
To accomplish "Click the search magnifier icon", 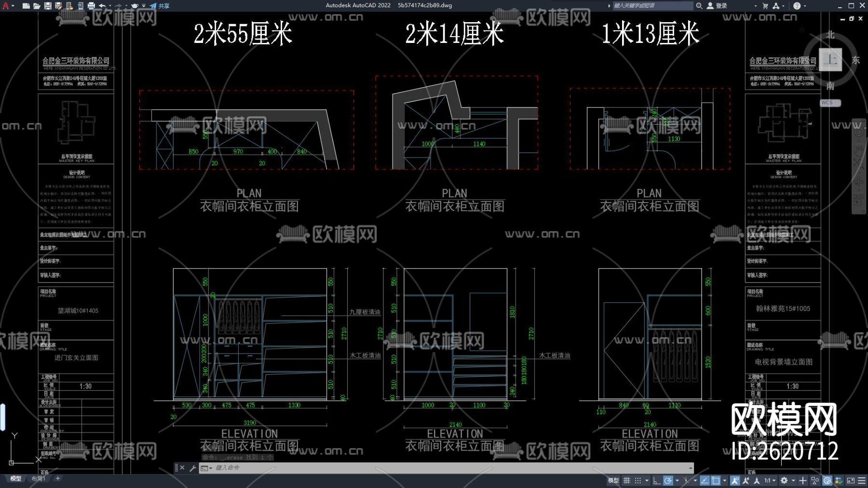I will [699, 6].
